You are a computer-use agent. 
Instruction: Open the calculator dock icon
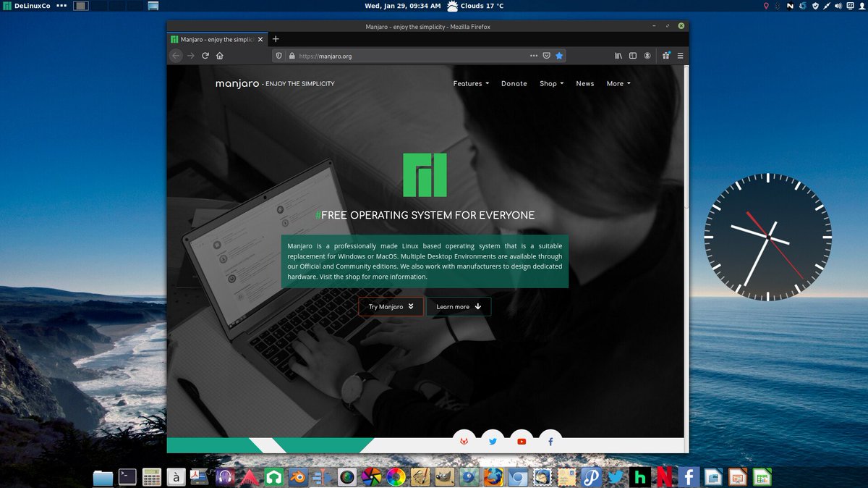point(151,476)
